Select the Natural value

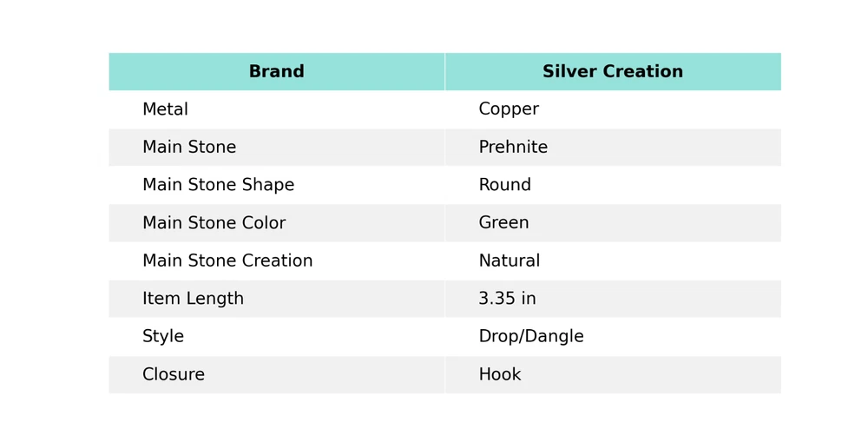(509, 261)
